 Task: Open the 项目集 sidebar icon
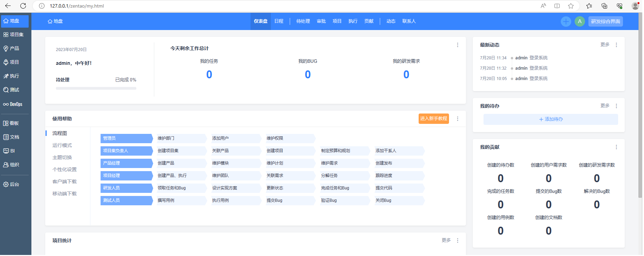pyautogui.click(x=14, y=35)
